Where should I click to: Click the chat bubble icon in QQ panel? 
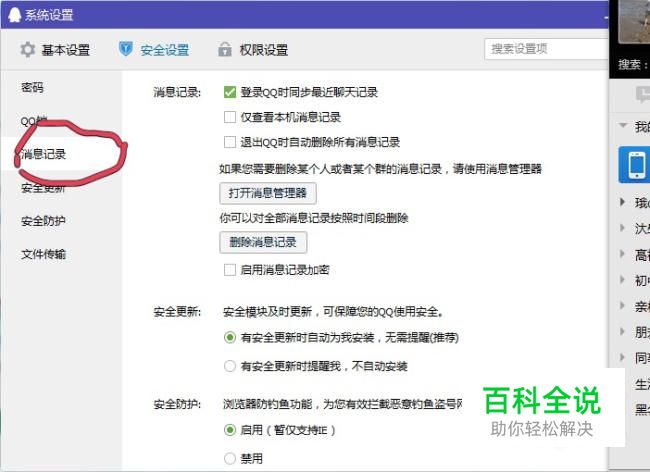tap(643, 94)
